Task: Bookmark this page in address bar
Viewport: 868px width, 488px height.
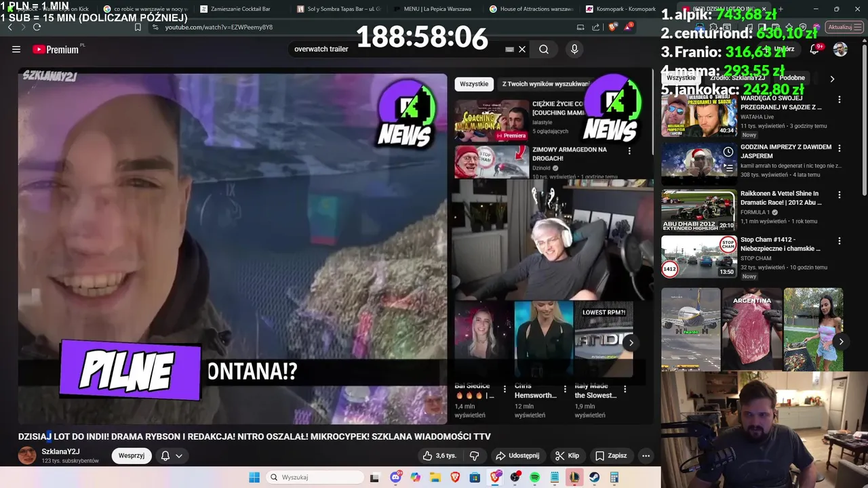Action: pyautogui.click(x=138, y=27)
